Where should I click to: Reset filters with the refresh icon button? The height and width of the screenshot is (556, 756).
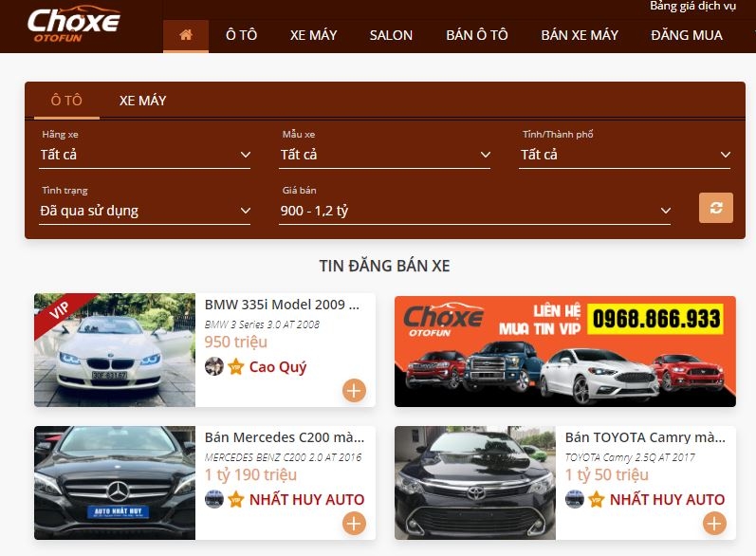716,208
